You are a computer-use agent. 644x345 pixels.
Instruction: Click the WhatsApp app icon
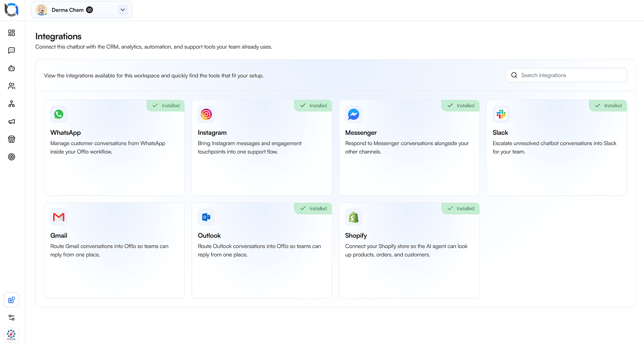point(59,114)
